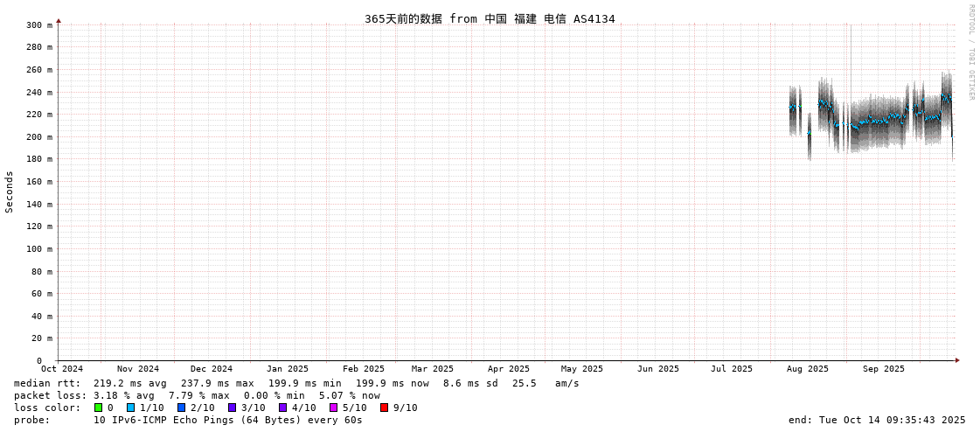Click the 200 m y-axis tick label
The image size is (980, 432).
point(39,137)
